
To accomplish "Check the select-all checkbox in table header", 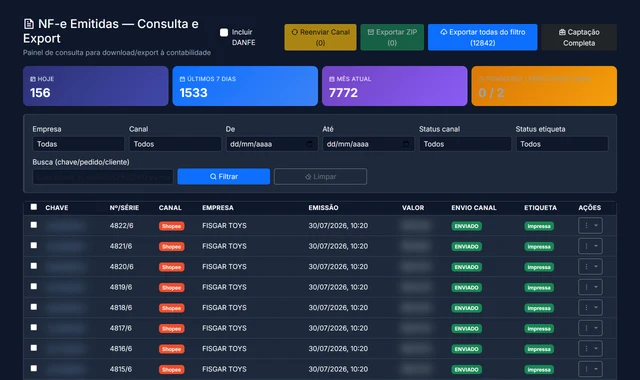I will [x=34, y=207].
